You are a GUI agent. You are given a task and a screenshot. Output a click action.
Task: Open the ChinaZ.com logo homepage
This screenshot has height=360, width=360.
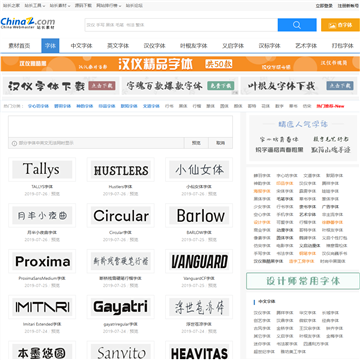click(28, 23)
